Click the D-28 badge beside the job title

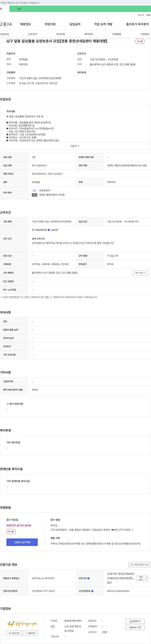pos(140,41)
